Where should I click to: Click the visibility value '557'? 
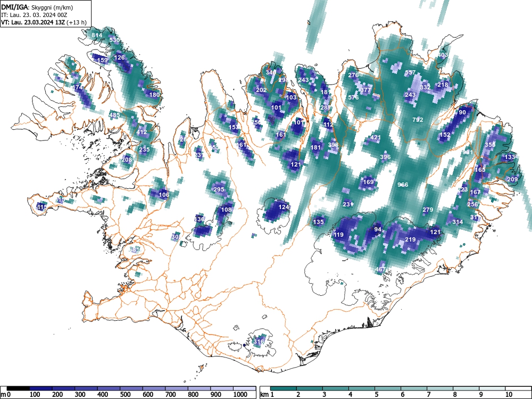[410, 72]
